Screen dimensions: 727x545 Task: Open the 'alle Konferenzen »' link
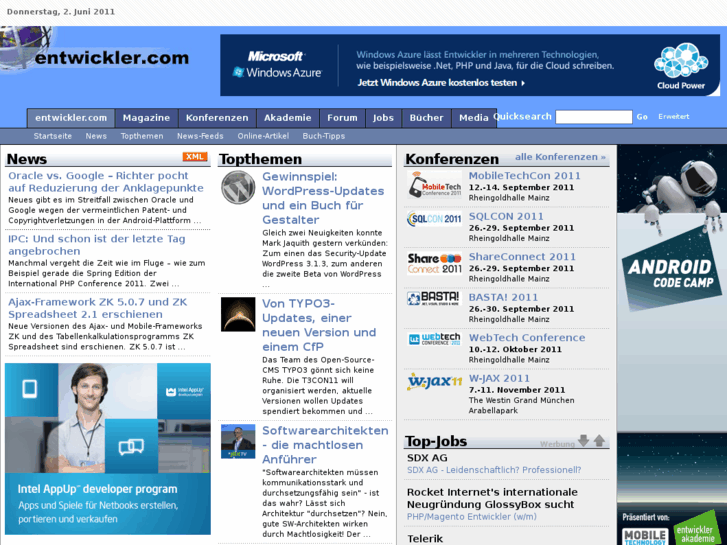tap(560, 157)
